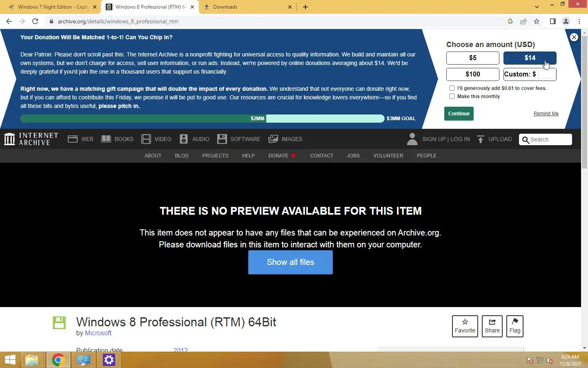Open the Contact menu item
The width and height of the screenshot is (588, 368).
pyautogui.click(x=322, y=156)
